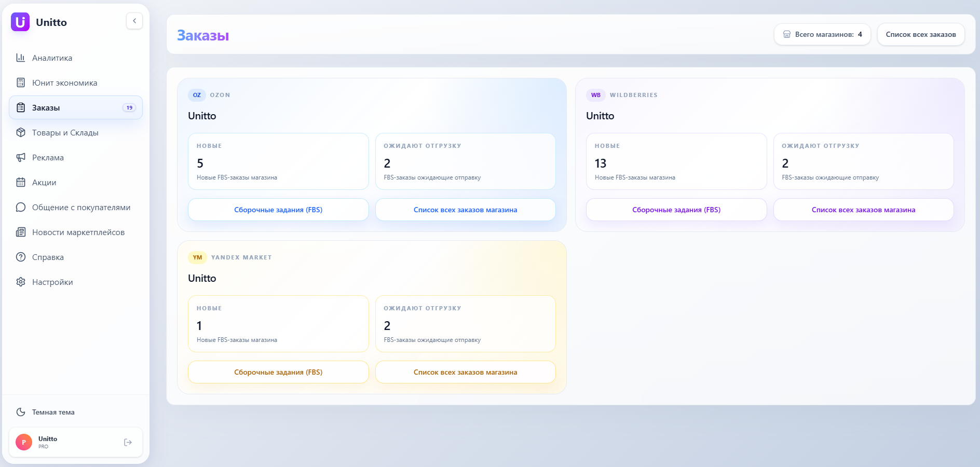Click the Справка question mark icon
The height and width of the screenshot is (467, 980).
(21, 257)
